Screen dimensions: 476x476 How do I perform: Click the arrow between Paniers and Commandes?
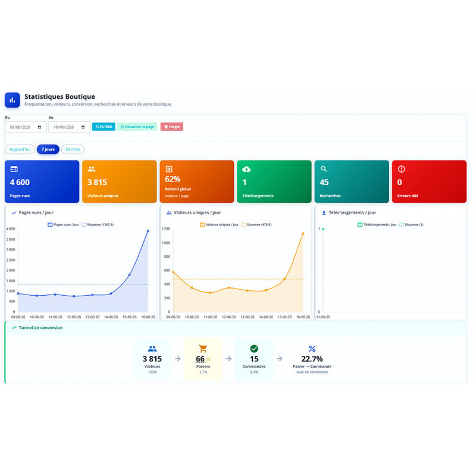click(x=228, y=359)
